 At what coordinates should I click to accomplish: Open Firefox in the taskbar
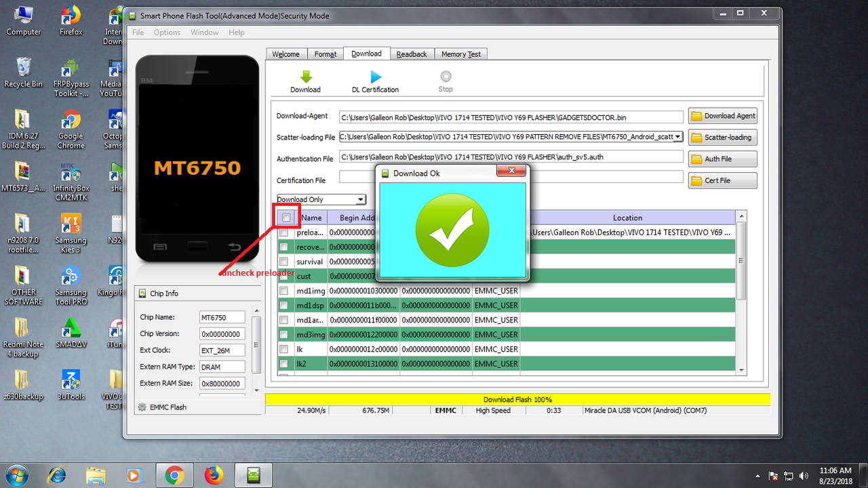[214, 475]
